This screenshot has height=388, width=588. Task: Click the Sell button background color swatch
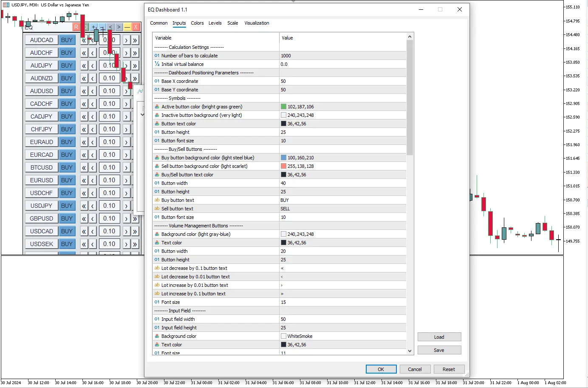tap(283, 166)
